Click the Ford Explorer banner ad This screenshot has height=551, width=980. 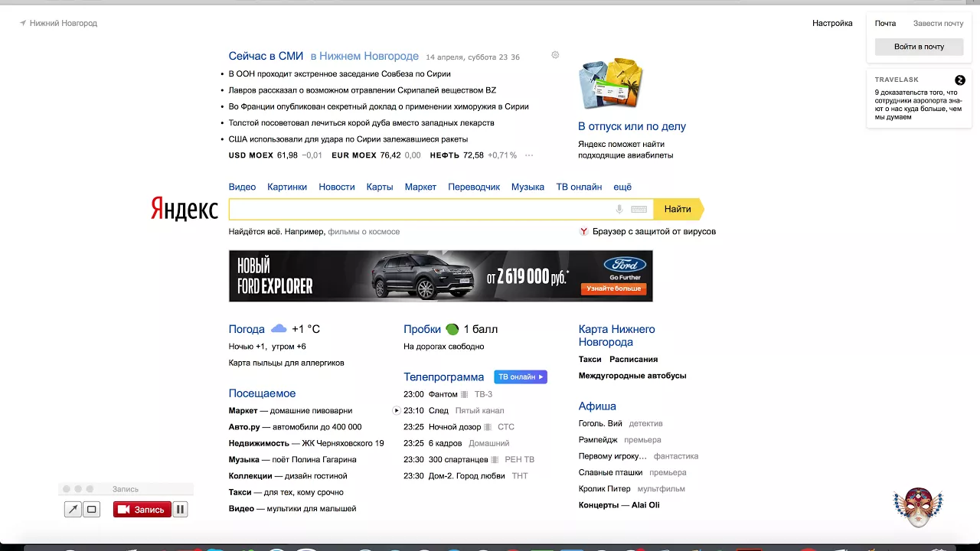click(x=441, y=276)
